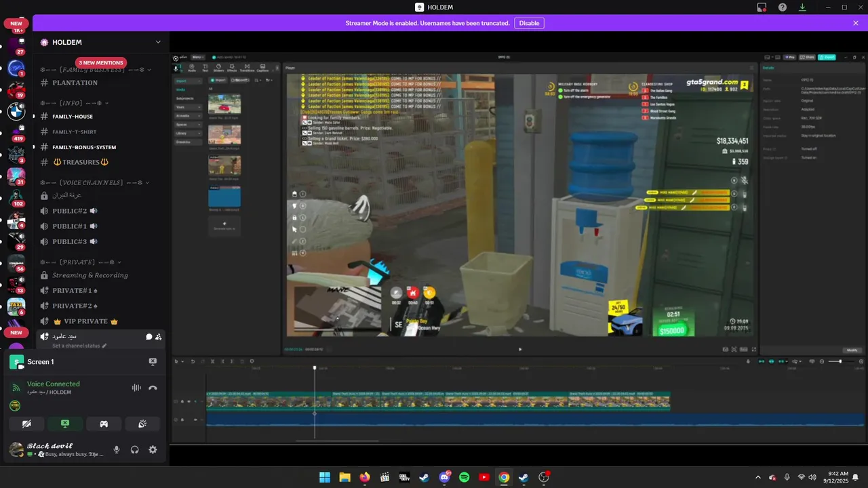
Task: Click Voice Connected status text
Action: pyautogui.click(x=54, y=384)
